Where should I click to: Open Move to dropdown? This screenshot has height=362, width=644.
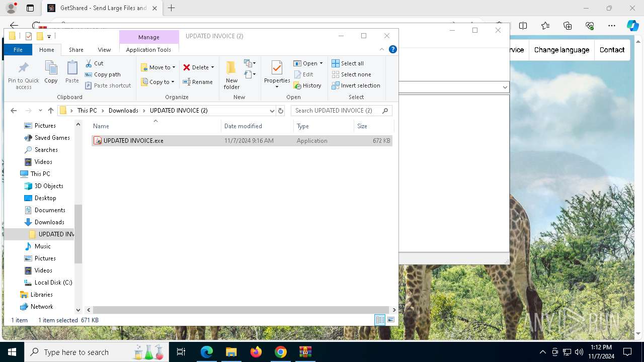coord(158,67)
